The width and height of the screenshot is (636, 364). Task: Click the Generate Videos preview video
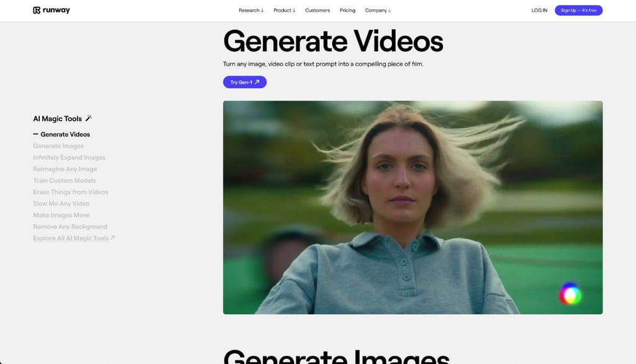click(x=412, y=207)
